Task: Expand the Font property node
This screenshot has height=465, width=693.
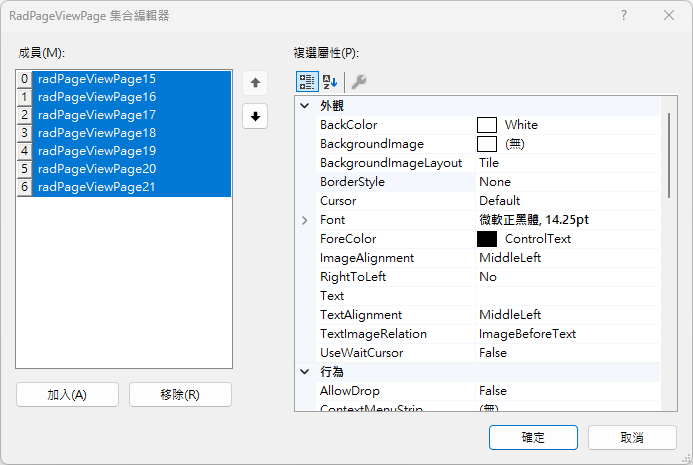Action: [305, 220]
